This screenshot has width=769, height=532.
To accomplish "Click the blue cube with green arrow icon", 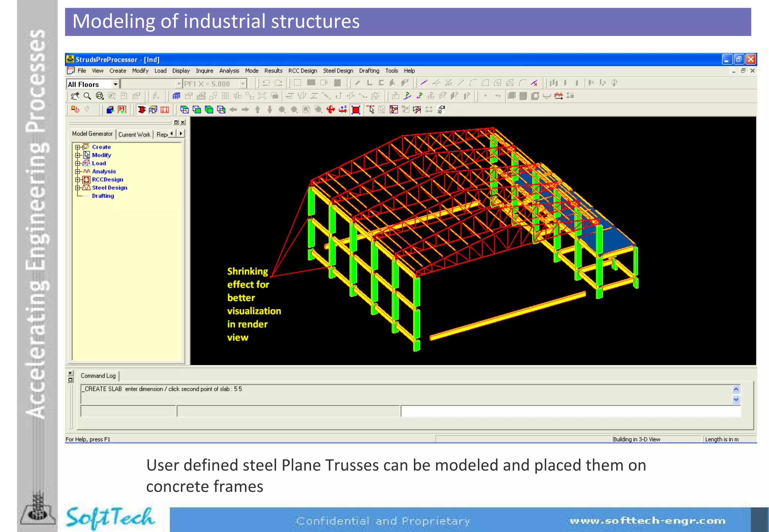I will tap(110, 110).
